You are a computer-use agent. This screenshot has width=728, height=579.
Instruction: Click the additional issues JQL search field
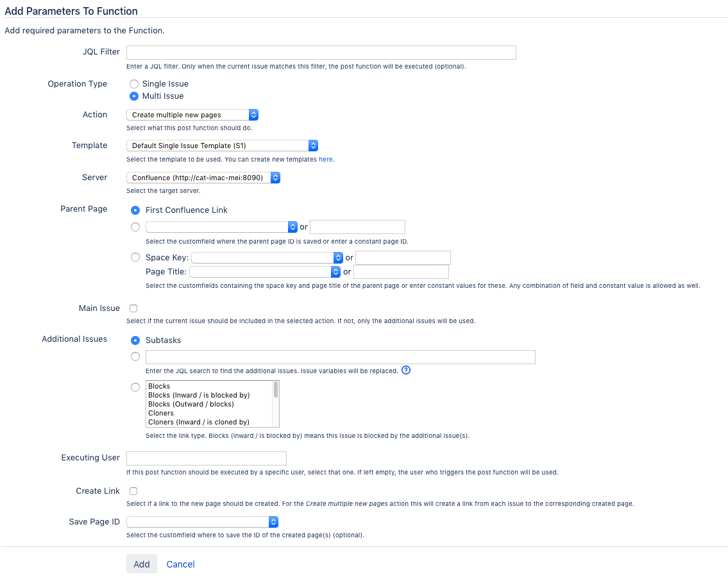coord(340,357)
